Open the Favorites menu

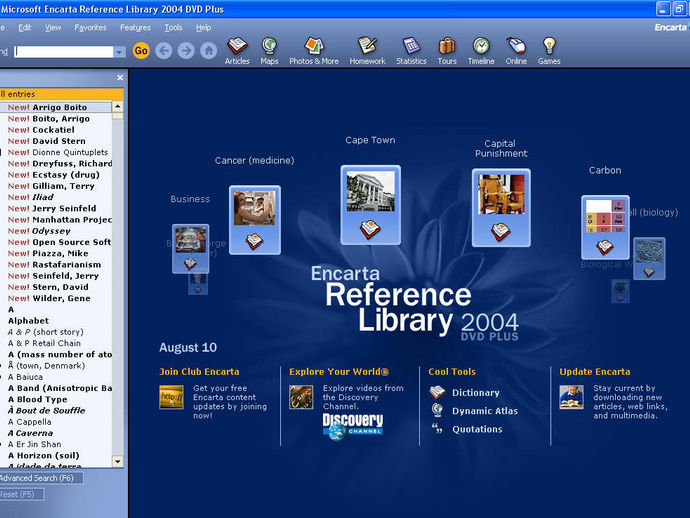click(90, 28)
